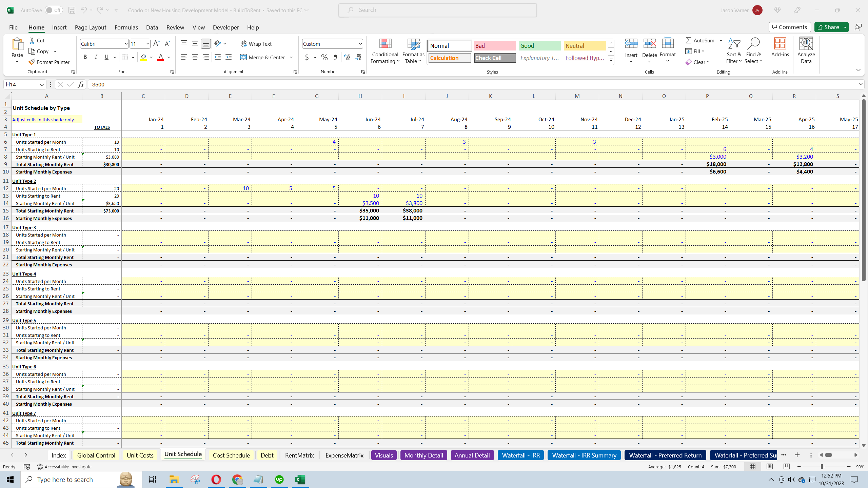The height and width of the screenshot is (488, 868).
Task: Open Format as Table gallery
Action: pyautogui.click(x=413, y=51)
